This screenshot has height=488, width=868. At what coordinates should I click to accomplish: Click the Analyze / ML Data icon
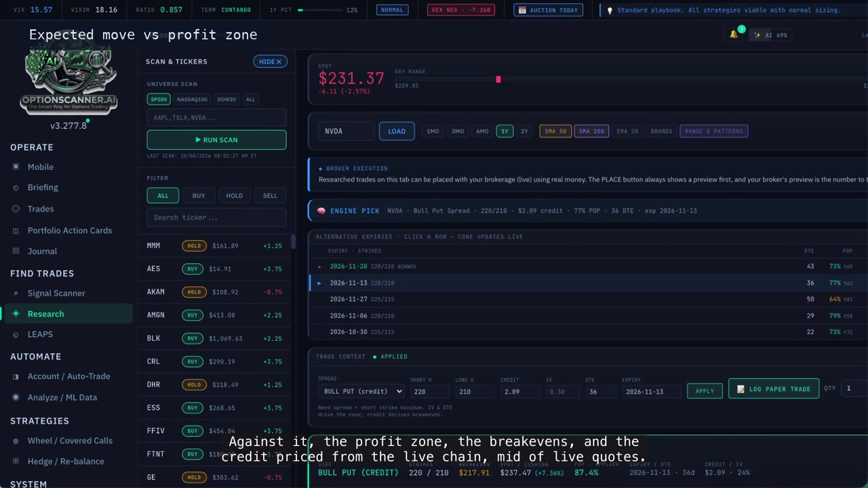pyautogui.click(x=16, y=397)
